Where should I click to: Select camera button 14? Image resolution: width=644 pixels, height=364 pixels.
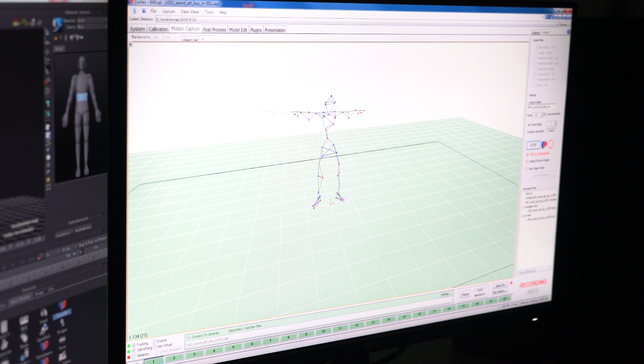(389, 319)
